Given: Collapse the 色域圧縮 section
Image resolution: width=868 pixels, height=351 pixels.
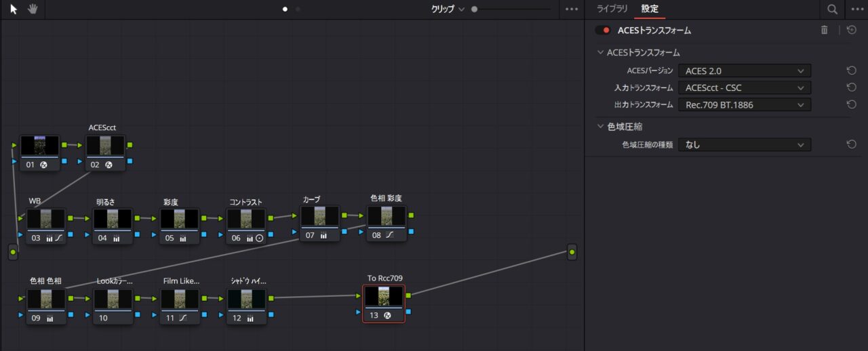Looking at the screenshot, I should (600, 126).
